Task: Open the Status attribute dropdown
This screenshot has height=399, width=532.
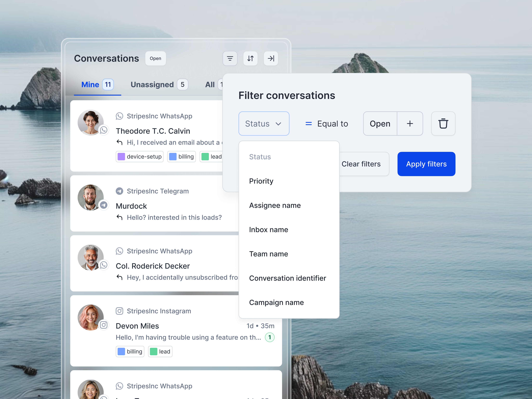Action: click(264, 124)
